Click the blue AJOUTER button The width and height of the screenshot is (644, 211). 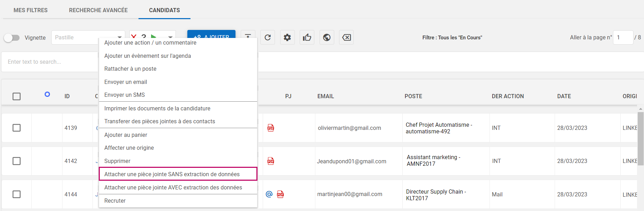point(211,34)
